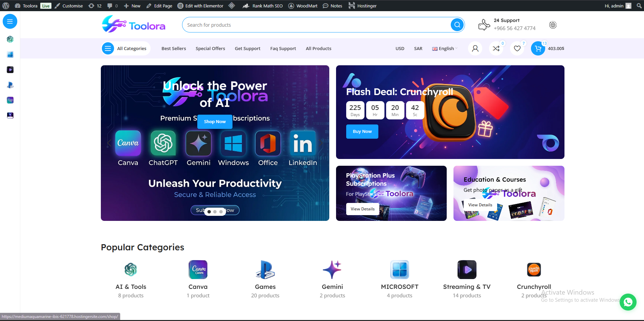Open the comments count in admin bar
This screenshot has width=644, height=321.
(x=112, y=6)
